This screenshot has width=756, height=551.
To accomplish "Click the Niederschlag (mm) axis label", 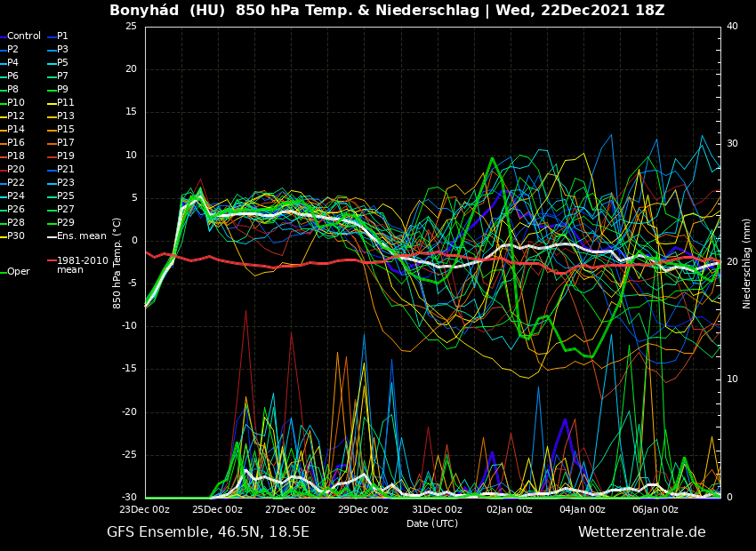I will (x=747, y=263).
